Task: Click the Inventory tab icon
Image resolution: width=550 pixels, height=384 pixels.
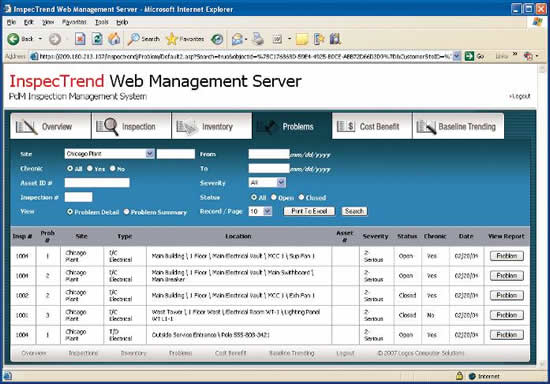Action: coord(187,127)
